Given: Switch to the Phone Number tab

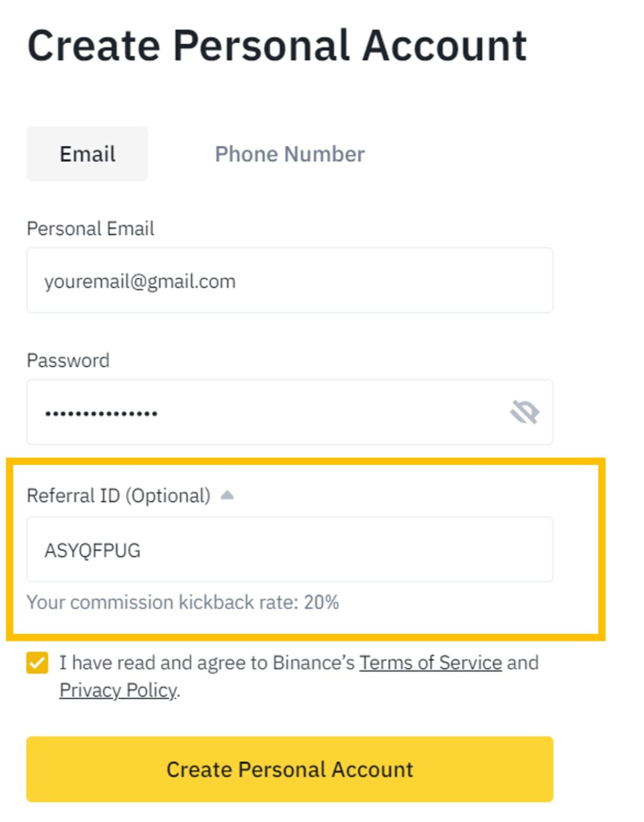Looking at the screenshot, I should 290,154.
